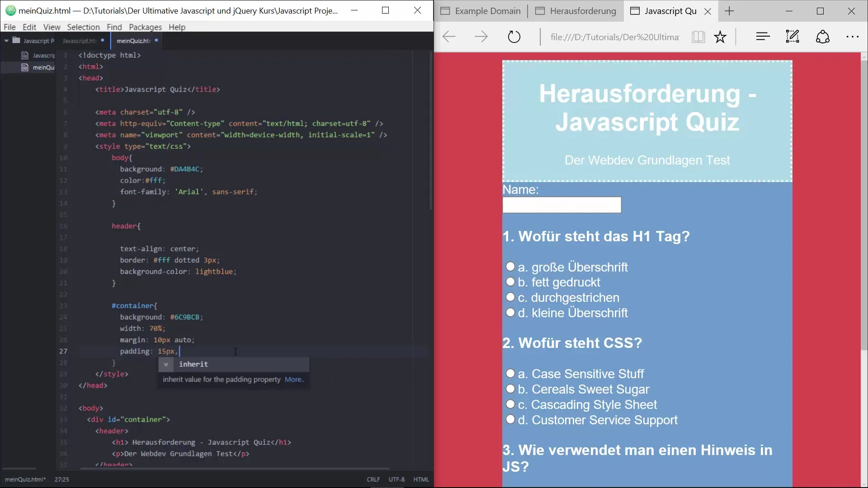The width and height of the screenshot is (868, 488).
Task: Add page to favorites with star icon
Action: click(x=720, y=37)
